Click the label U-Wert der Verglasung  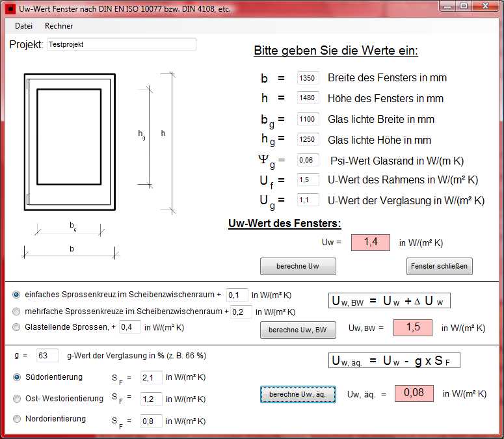(406, 200)
